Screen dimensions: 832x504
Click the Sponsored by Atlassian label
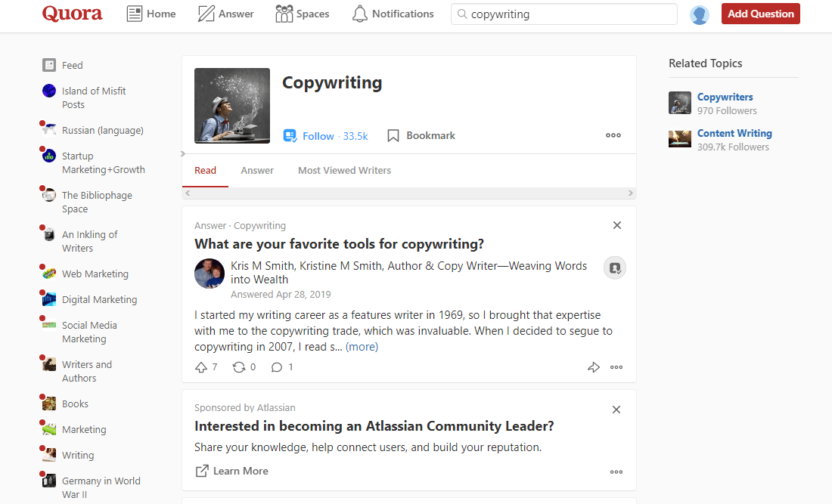(244, 407)
